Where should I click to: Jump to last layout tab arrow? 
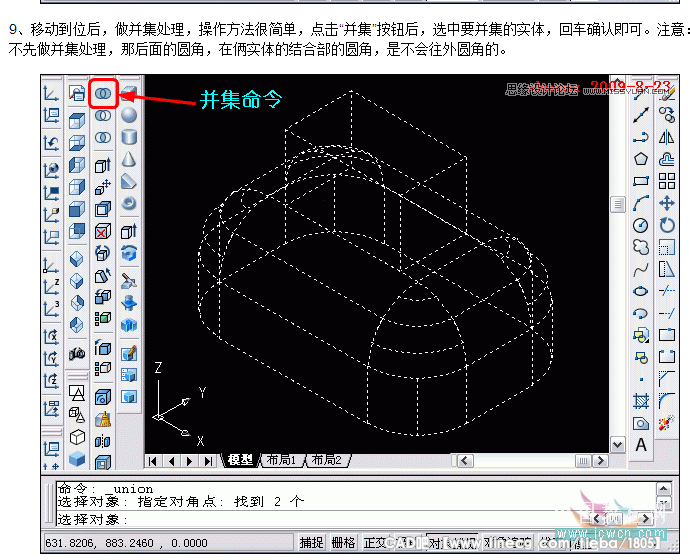click(208, 461)
